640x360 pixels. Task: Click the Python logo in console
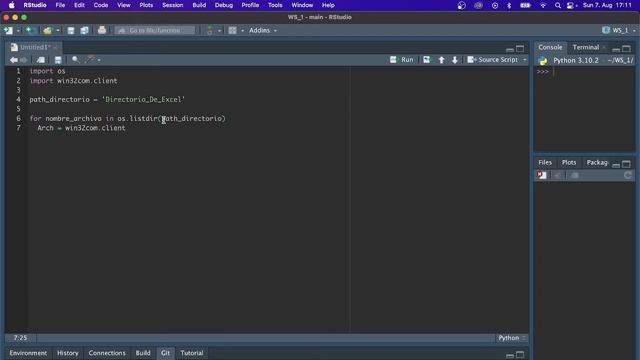(543, 61)
